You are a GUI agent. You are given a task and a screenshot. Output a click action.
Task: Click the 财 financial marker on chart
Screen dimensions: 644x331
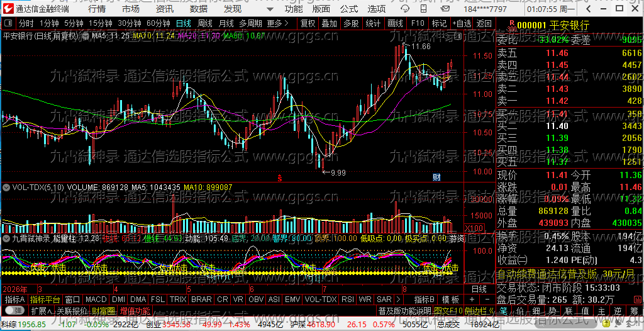(x=436, y=177)
